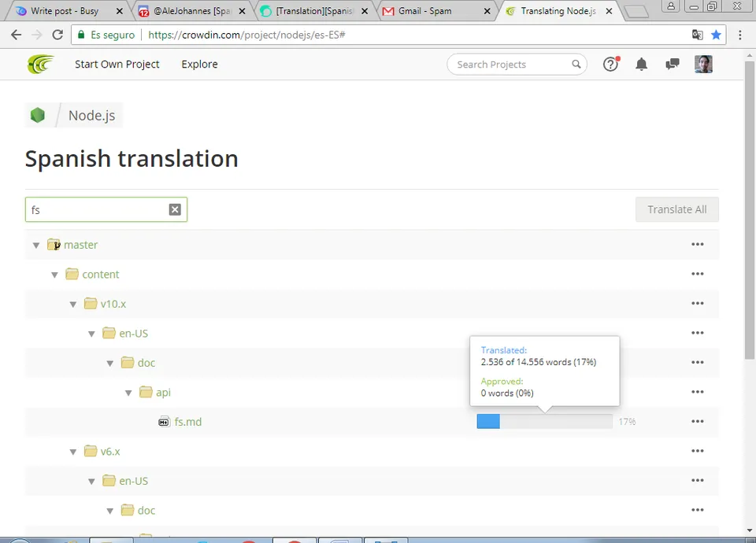Screen dimensions: 756x543
Task: Click the browser back arrow
Action: point(16,35)
